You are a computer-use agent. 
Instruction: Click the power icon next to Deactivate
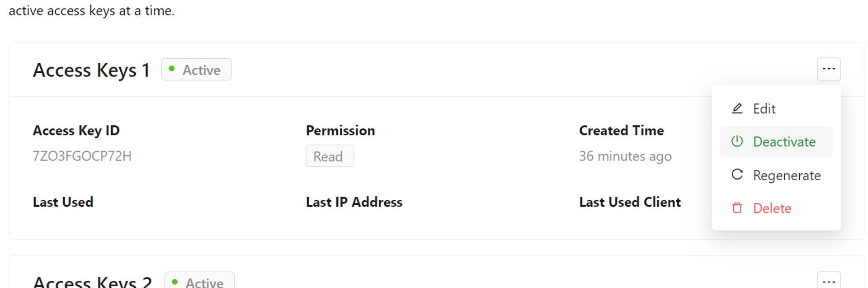point(737,141)
